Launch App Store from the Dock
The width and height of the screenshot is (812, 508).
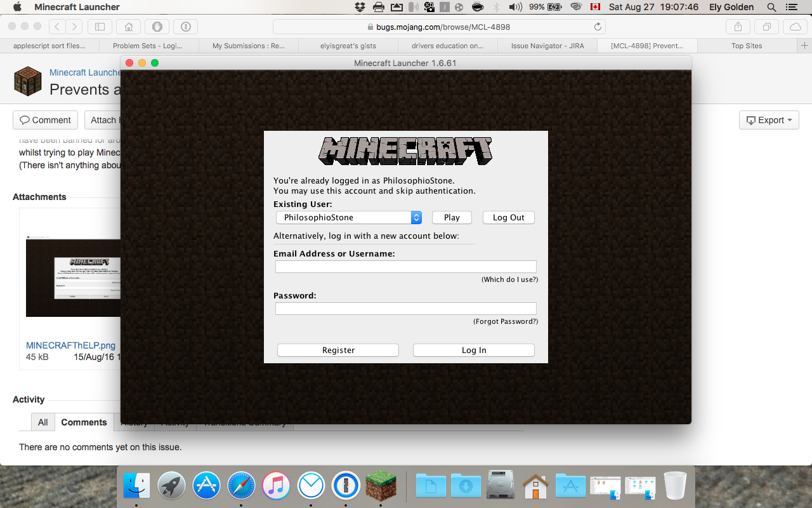click(x=206, y=486)
